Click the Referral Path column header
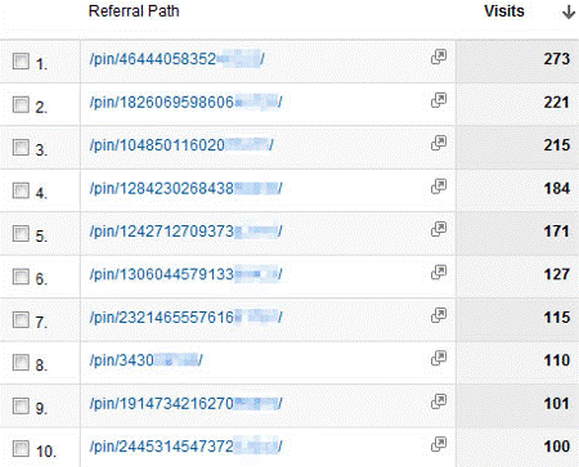Image resolution: width=579 pixels, height=467 pixels. point(134,11)
